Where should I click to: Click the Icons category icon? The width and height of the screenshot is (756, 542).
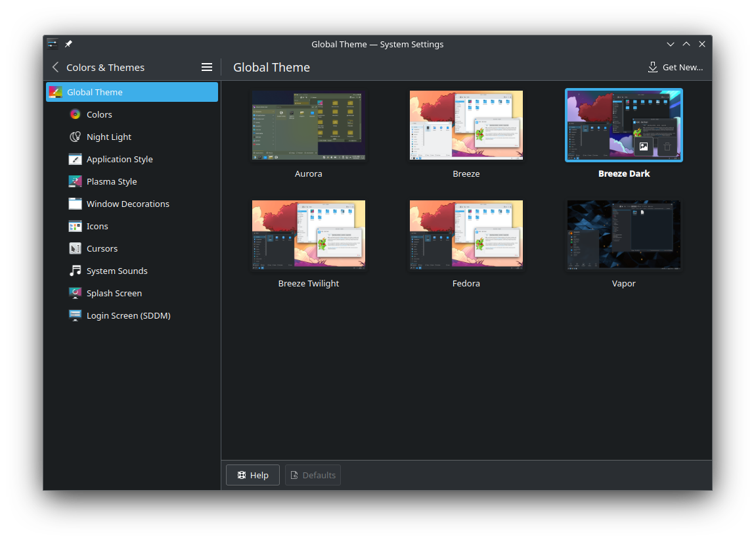point(75,226)
